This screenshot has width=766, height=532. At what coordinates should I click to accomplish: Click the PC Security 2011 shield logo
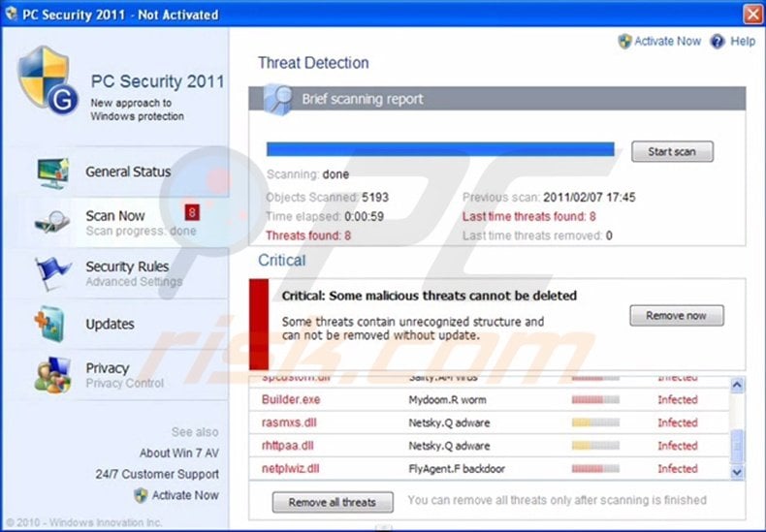coord(48,79)
